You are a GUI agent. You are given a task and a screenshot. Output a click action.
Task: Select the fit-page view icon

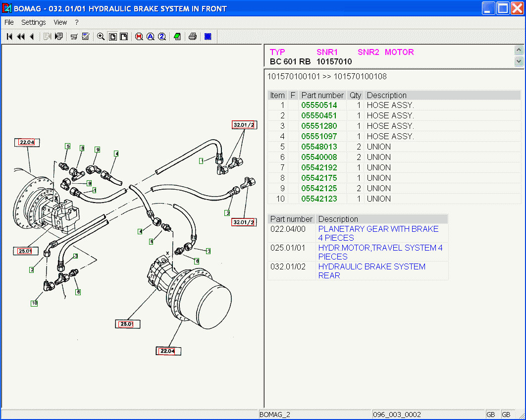pyautogui.click(x=113, y=37)
